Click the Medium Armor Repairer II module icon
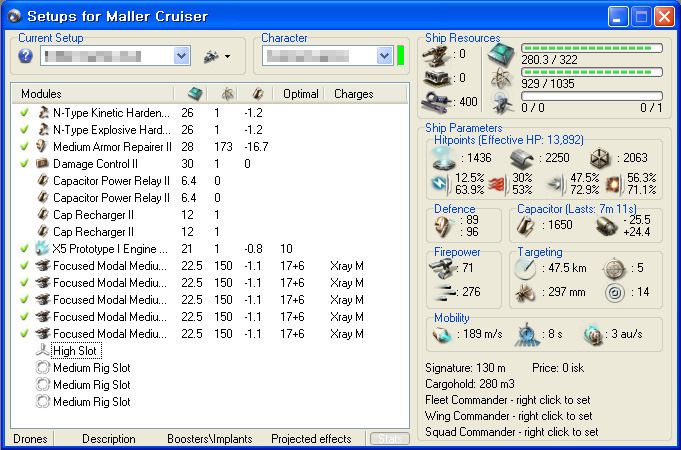Screen dimensions: 681x450 pyautogui.click(x=43, y=146)
